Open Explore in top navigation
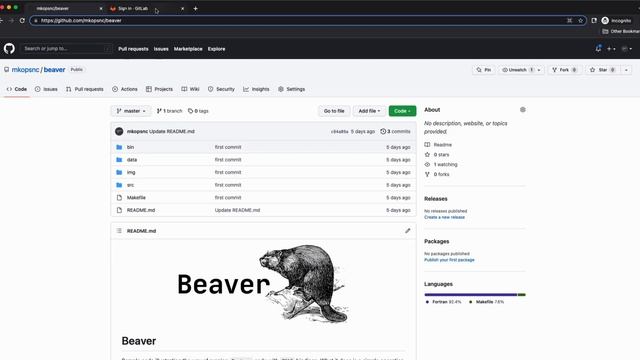 pos(216,49)
